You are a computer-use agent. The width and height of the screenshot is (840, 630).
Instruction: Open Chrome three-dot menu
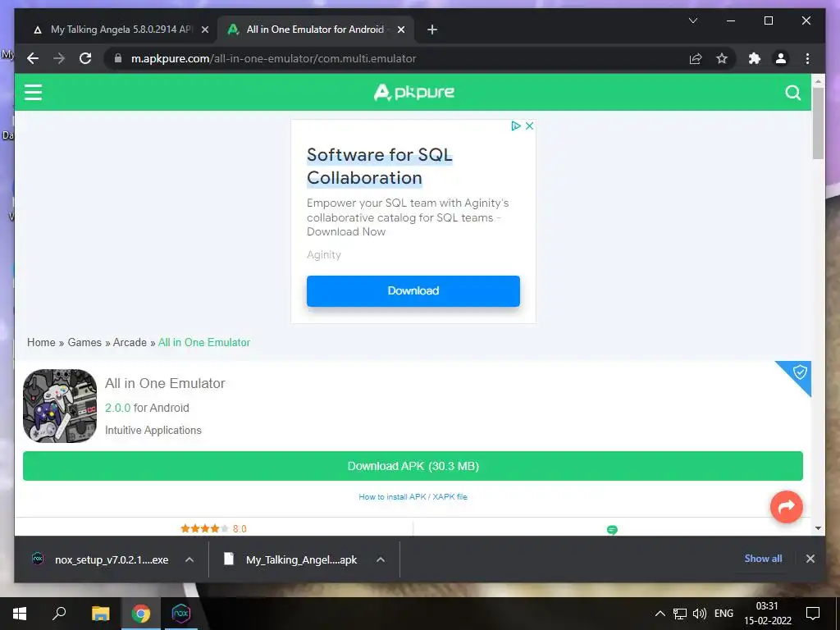(807, 58)
